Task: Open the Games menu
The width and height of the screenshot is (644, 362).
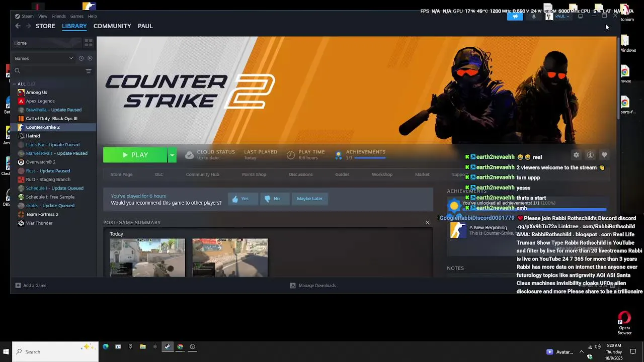Action: (77, 16)
